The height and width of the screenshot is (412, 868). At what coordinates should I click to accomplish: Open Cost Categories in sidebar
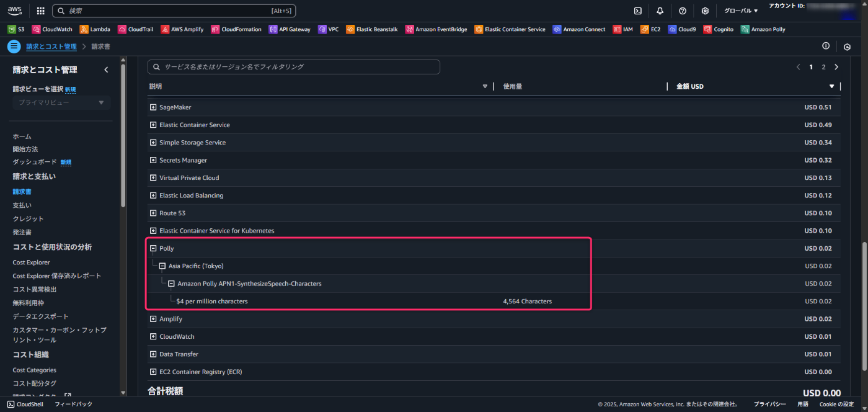tap(34, 370)
